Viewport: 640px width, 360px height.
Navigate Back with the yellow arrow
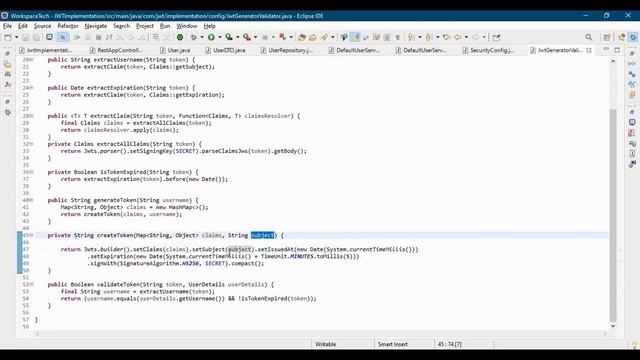pos(458,37)
